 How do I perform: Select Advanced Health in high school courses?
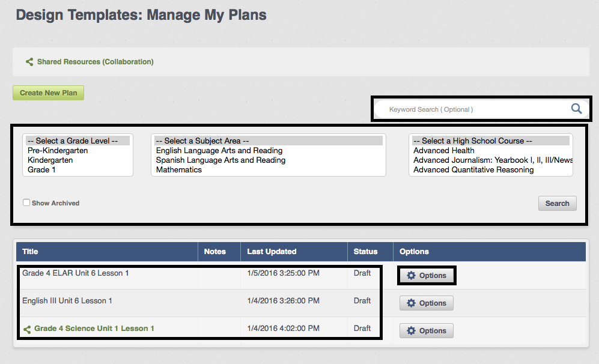tap(444, 151)
